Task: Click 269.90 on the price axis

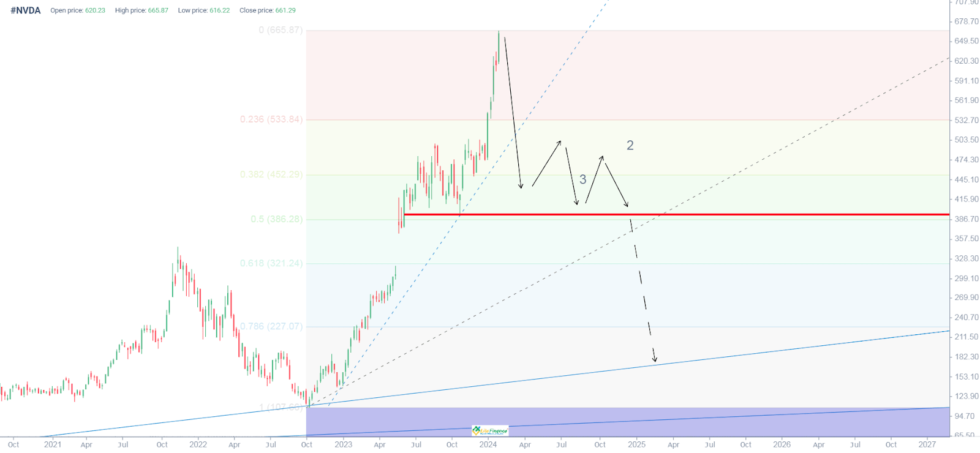Action: tap(967, 298)
